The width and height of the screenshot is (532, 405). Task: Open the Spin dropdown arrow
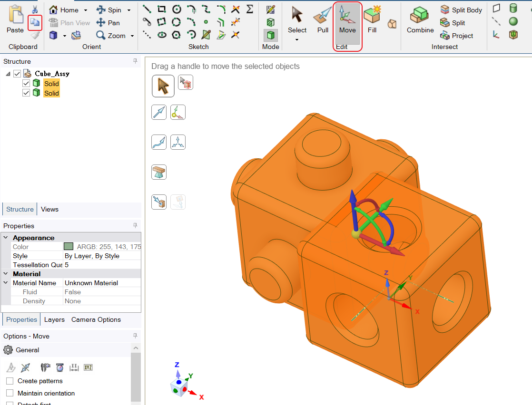129,10
